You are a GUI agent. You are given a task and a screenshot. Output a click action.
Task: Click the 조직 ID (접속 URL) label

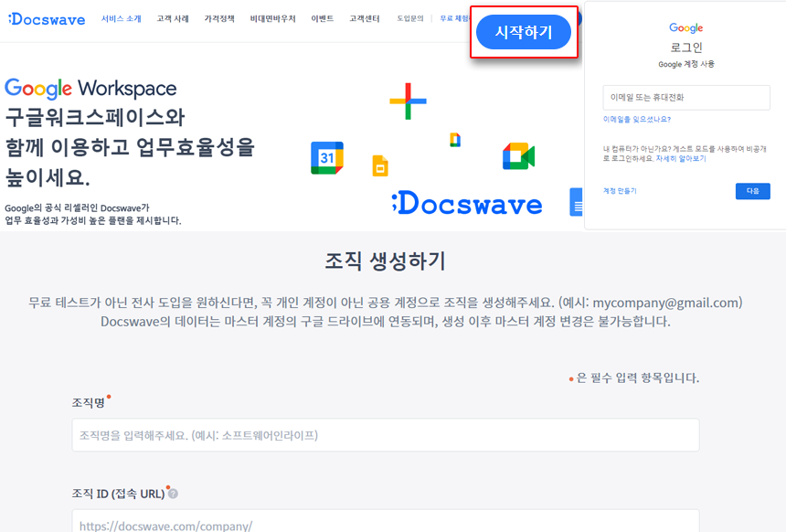click(x=118, y=494)
